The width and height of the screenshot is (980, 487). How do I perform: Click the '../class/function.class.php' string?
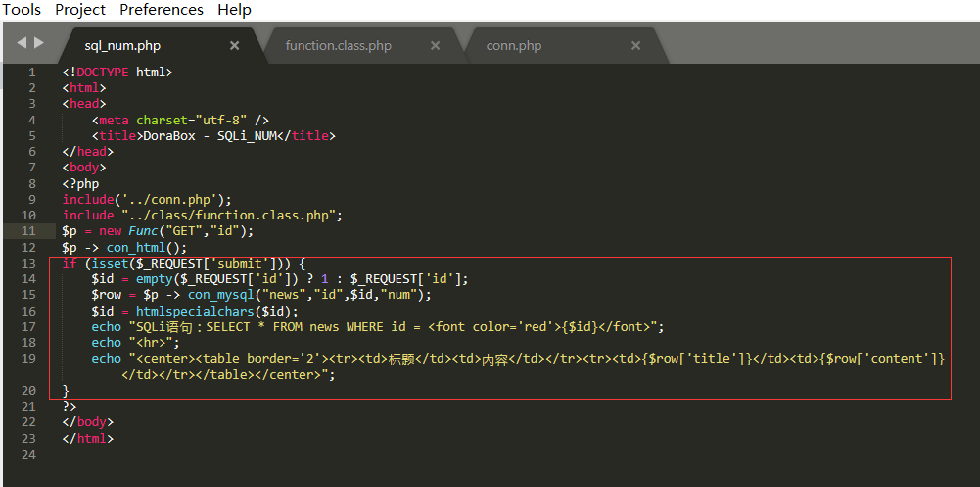[x=229, y=215]
